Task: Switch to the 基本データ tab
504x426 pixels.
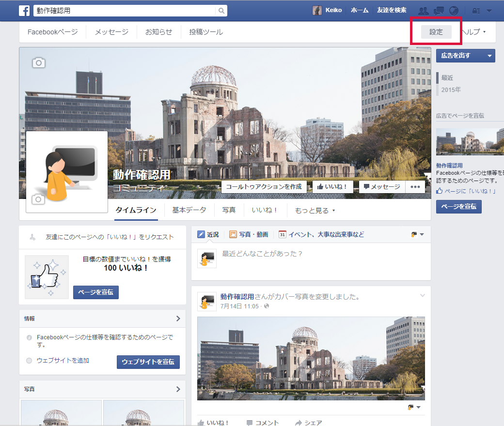Action: point(189,210)
